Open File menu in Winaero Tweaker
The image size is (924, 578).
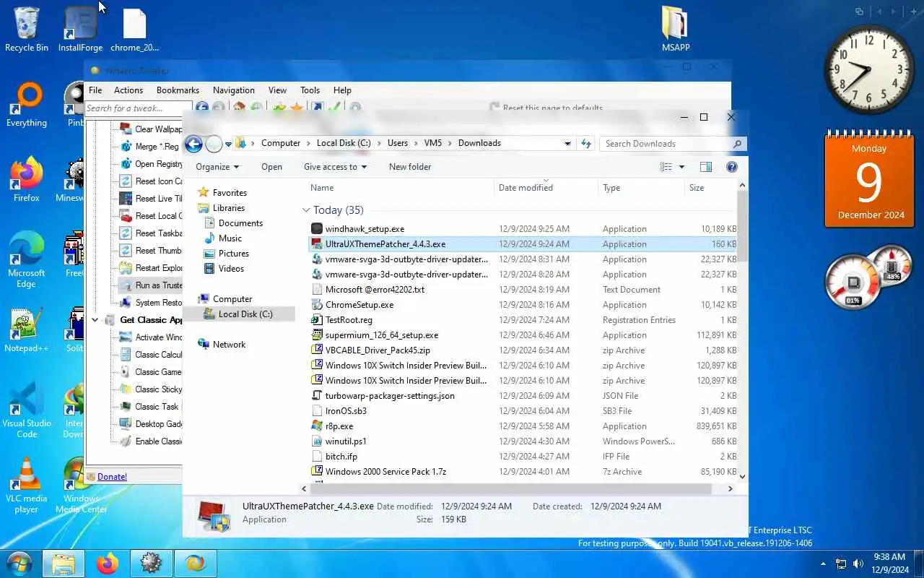(95, 90)
